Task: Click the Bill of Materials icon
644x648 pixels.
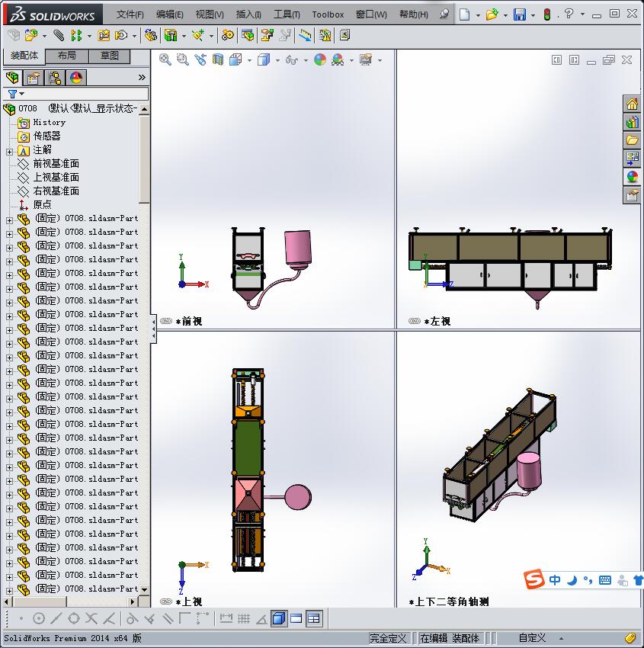Action: point(248,36)
